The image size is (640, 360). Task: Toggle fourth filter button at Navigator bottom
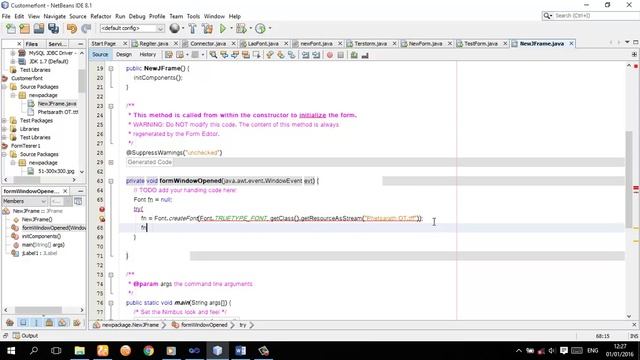(49, 323)
